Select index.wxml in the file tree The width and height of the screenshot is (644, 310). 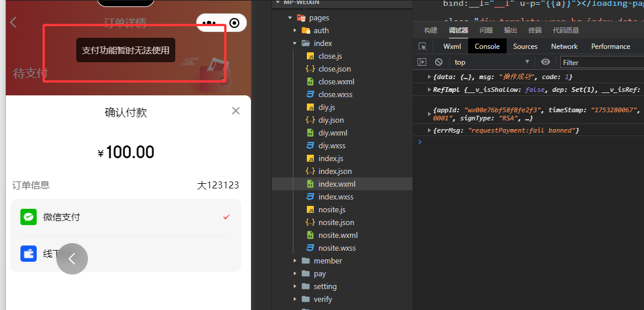[x=342, y=184]
